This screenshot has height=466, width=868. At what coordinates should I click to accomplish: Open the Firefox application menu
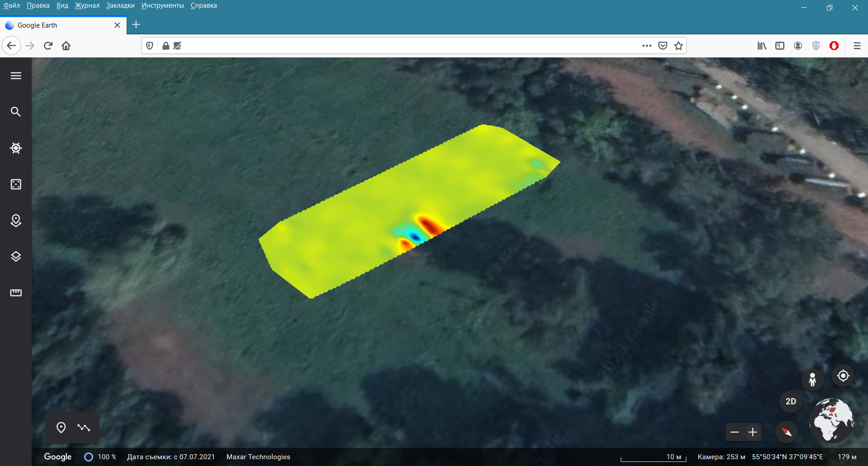point(857,46)
